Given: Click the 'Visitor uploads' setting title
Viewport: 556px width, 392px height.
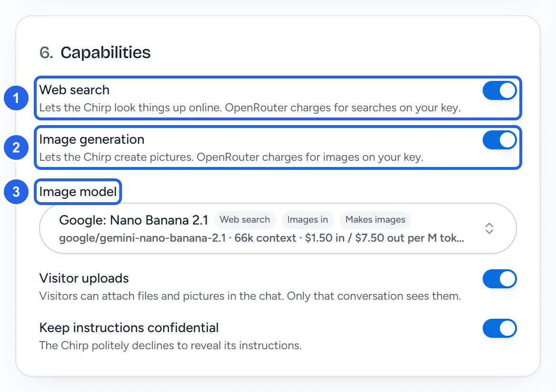Looking at the screenshot, I should [x=84, y=278].
